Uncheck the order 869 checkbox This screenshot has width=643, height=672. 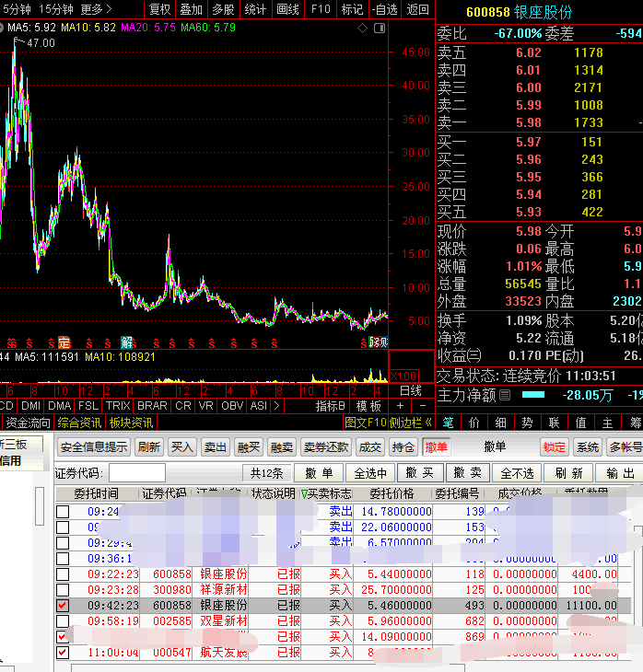tap(63, 637)
